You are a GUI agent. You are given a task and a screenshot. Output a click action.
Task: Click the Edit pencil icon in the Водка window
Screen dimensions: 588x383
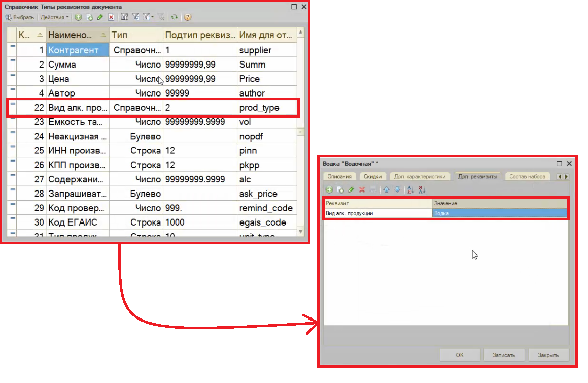coord(351,189)
